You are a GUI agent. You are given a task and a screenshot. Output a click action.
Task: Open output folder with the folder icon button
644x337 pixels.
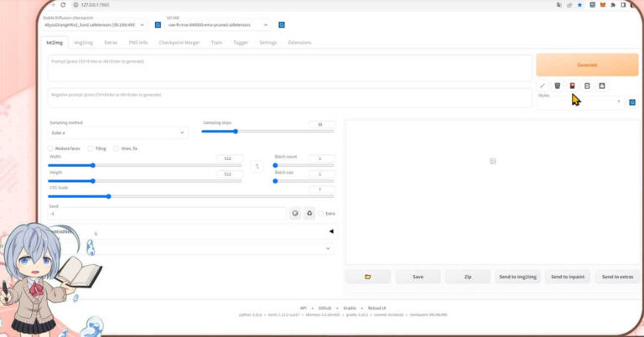(367, 276)
